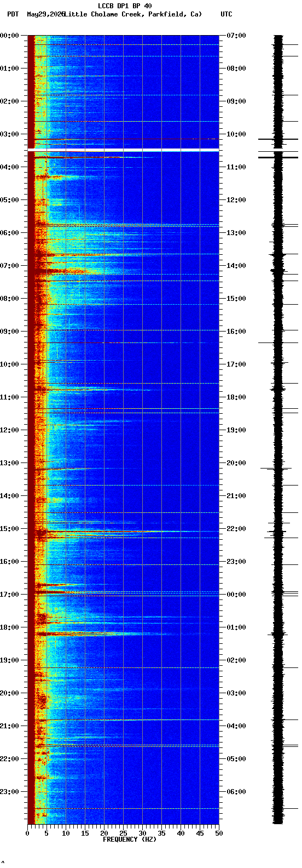Click the 18:00 PDT time label

point(9,627)
